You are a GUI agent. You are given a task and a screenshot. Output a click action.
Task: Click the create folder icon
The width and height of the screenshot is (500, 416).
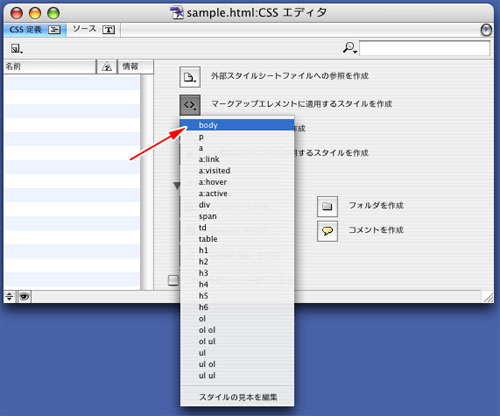point(327,206)
